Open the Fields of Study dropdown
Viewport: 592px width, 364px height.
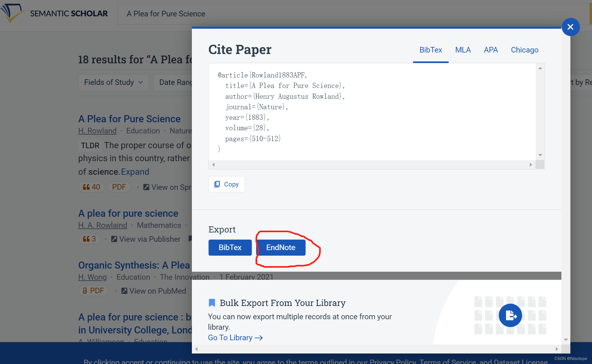click(113, 82)
